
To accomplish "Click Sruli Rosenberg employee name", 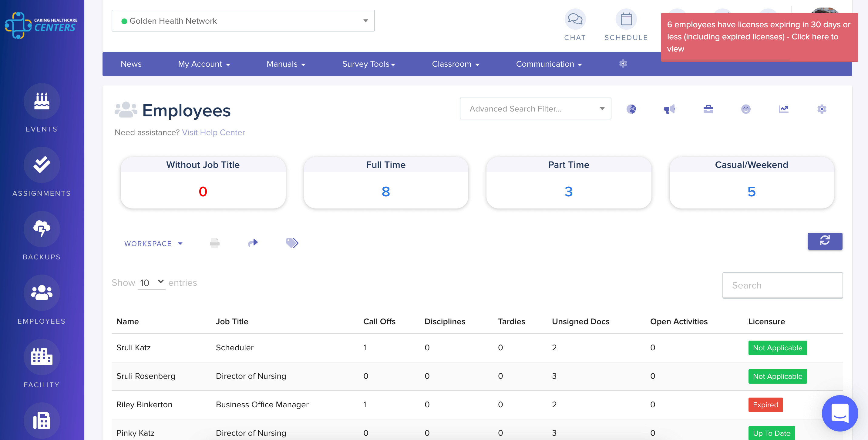I will (146, 376).
